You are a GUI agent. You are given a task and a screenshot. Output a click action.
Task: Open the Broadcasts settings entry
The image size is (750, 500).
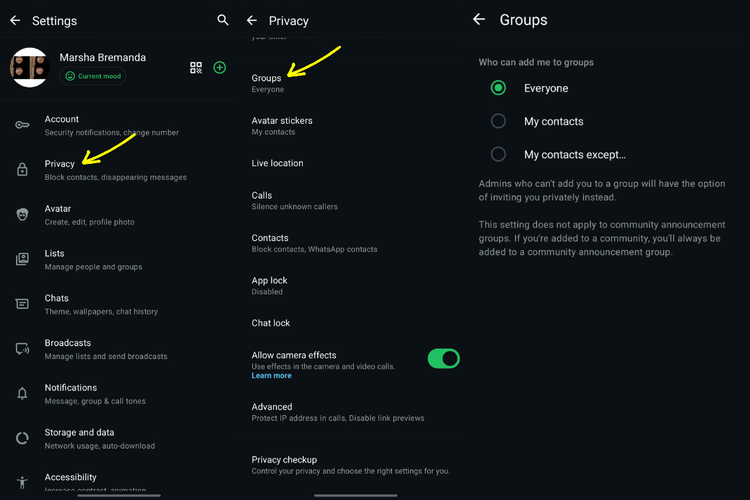coord(119,349)
